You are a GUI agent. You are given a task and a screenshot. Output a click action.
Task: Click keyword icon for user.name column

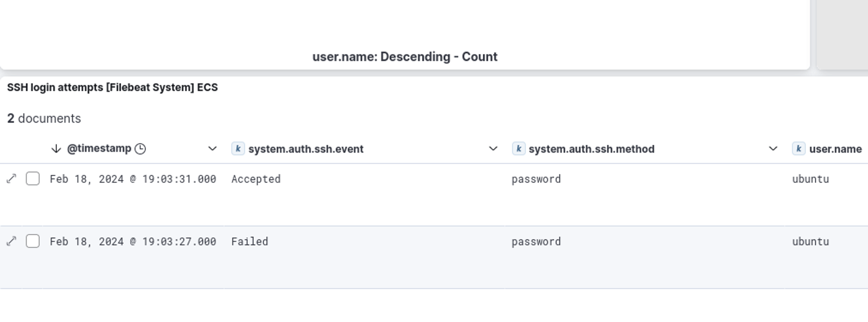point(798,149)
